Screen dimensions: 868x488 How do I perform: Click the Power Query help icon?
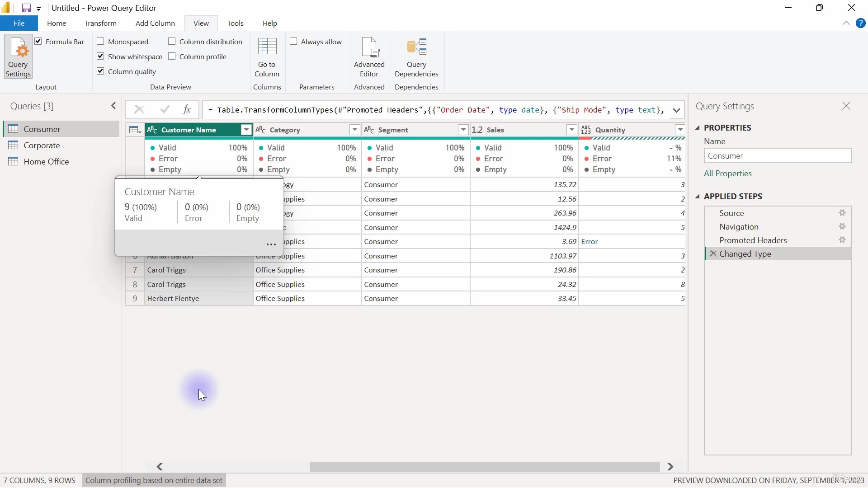[861, 23]
